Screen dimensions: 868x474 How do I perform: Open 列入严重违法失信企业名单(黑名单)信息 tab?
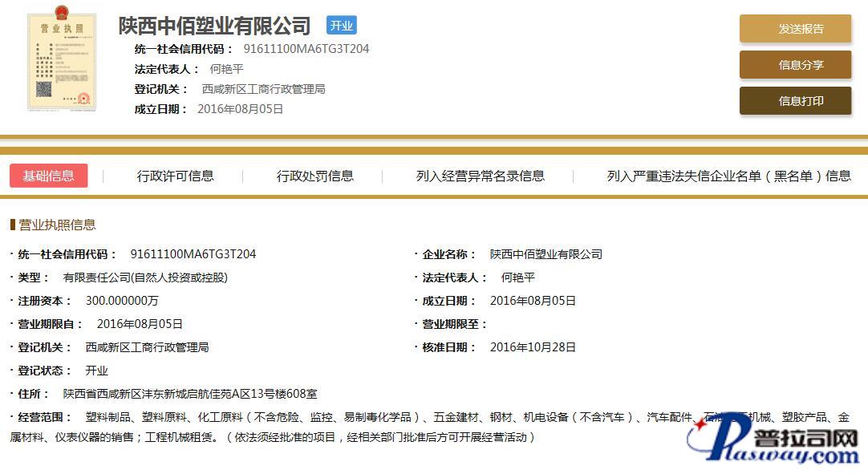[728, 176]
